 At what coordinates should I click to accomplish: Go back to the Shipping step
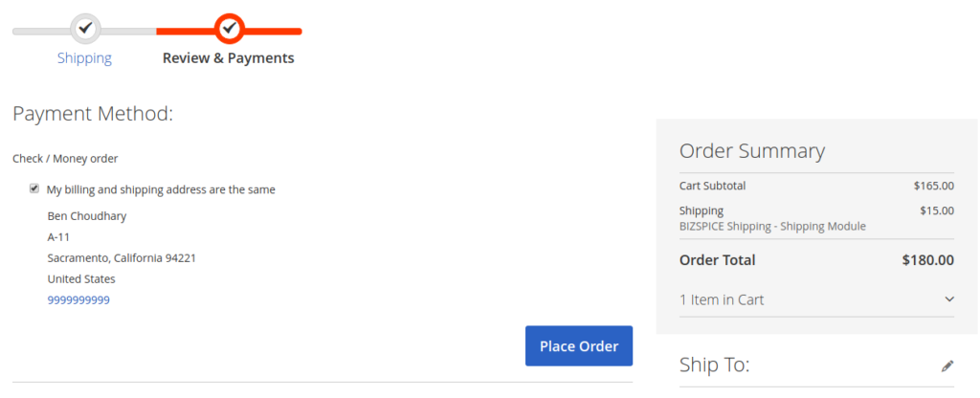point(84,58)
